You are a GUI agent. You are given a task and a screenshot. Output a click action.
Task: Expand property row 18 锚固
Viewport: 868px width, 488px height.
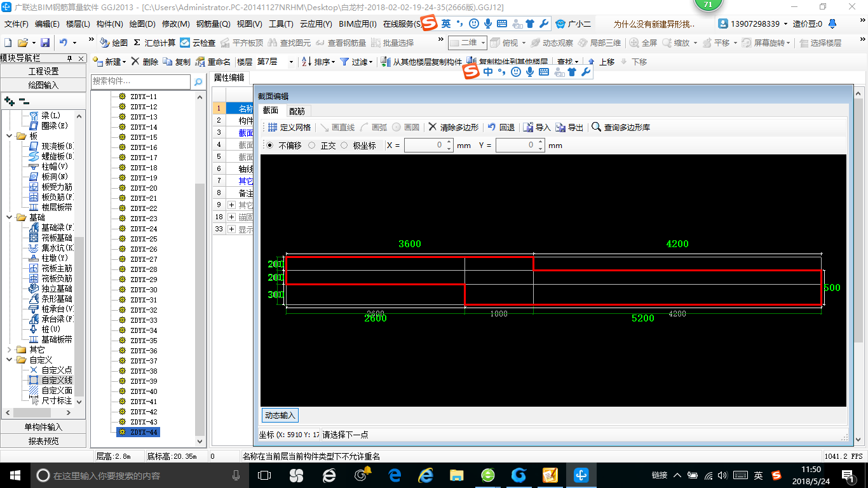[x=231, y=217]
